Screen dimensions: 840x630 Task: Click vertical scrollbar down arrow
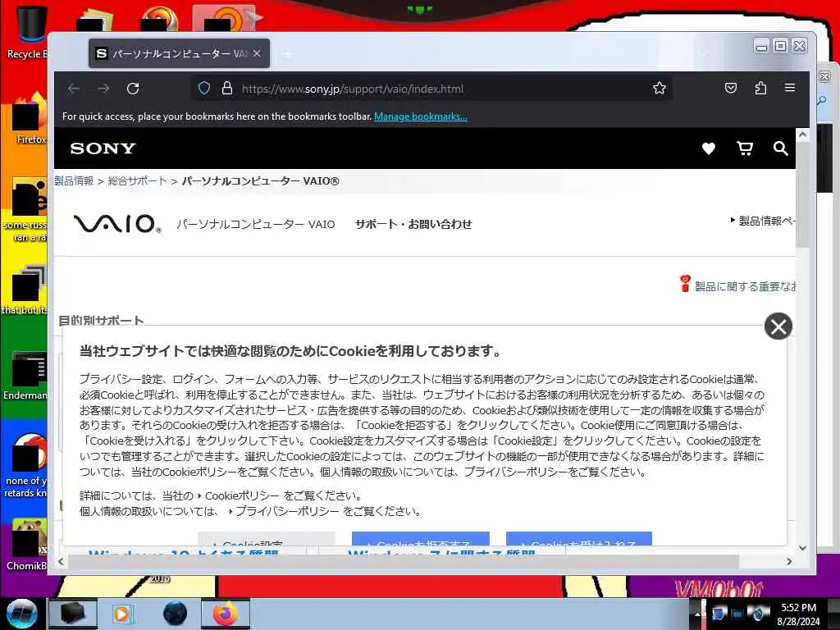click(x=802, y=547)
